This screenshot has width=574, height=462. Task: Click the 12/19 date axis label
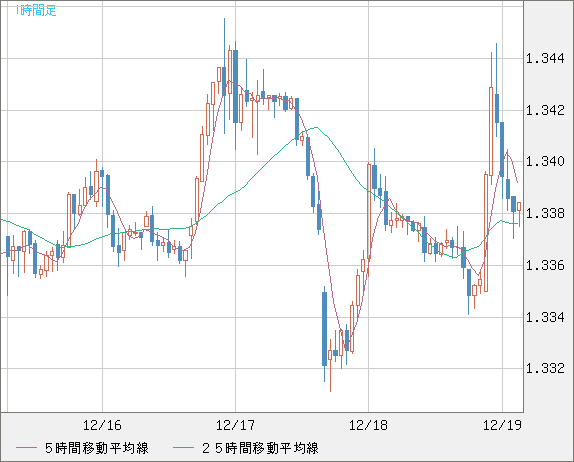click(x=502, y=425)
